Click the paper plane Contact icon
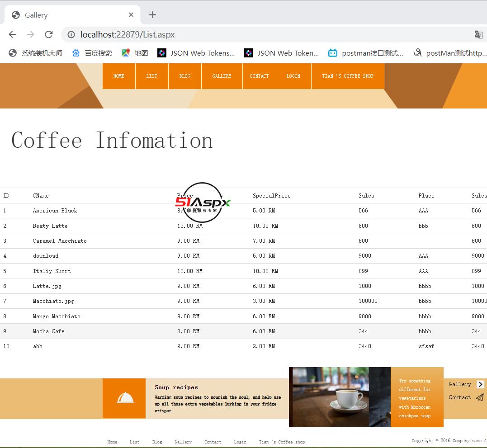The height and width of the screenshot is (448, 487). pyautogui.click(x=480, y=397)
